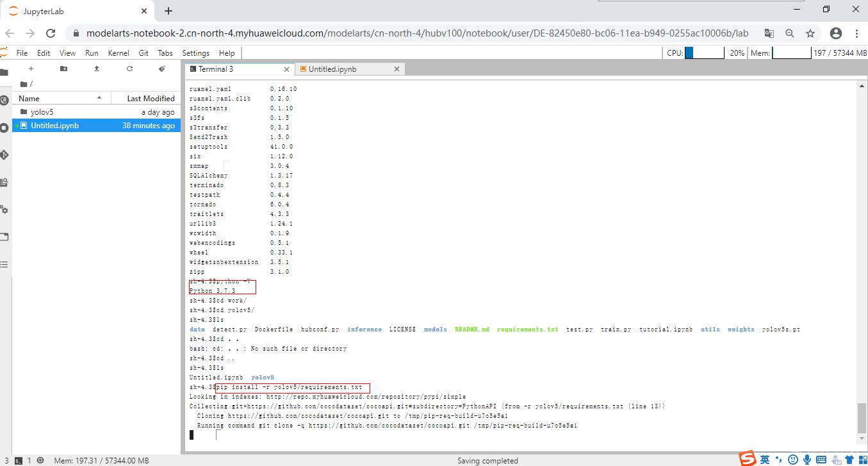The height and width of the screenshot is (466, 868).
Task: Open the Table of Contents sidebar list icon
Action: pos(3,264)
